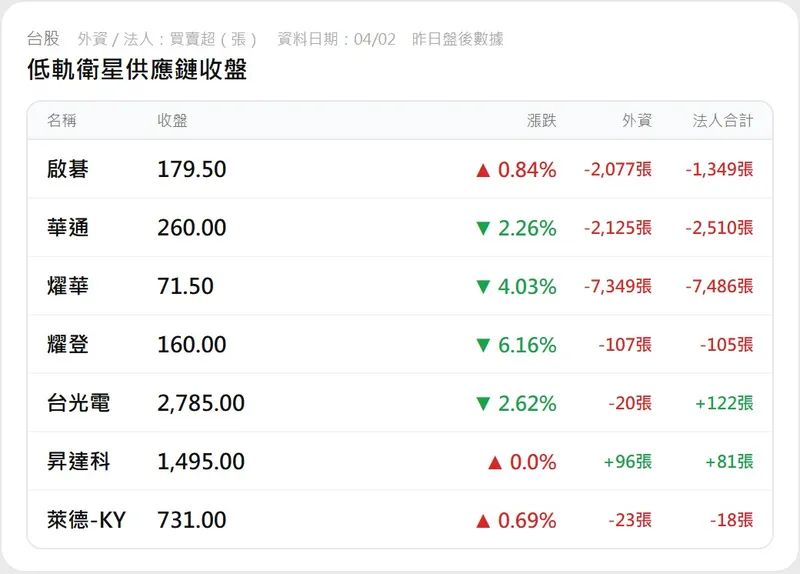The height and width of the screenshot is (574, 800).
Task: Click the red up arrow beside 0.69%
Action: pyautogui.click(x=483, y=521)
